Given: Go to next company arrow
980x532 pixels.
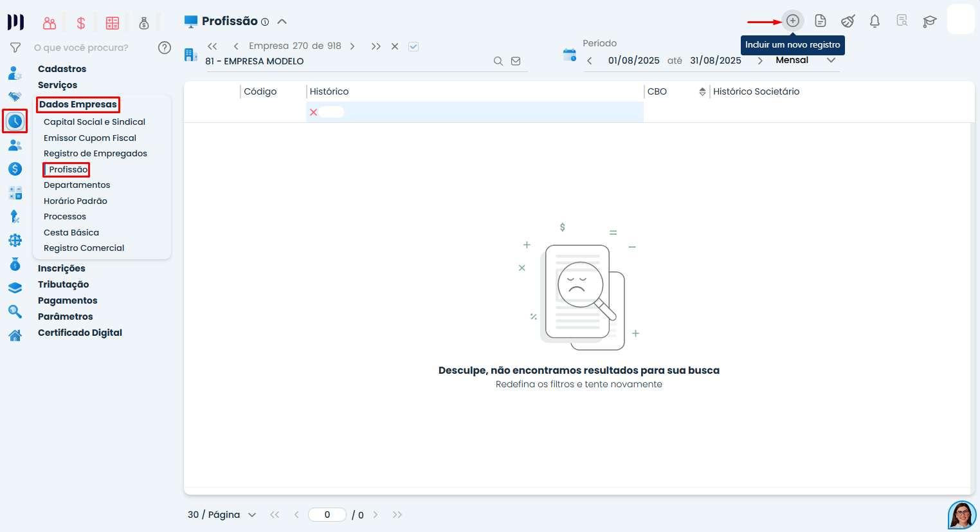Looking at the screenshot, I should point(352,46).
